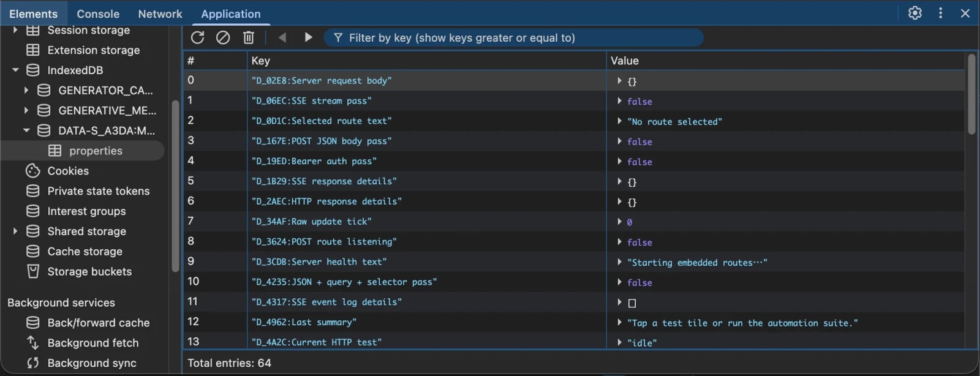Open DevTools settings gear

coord(914,13)
